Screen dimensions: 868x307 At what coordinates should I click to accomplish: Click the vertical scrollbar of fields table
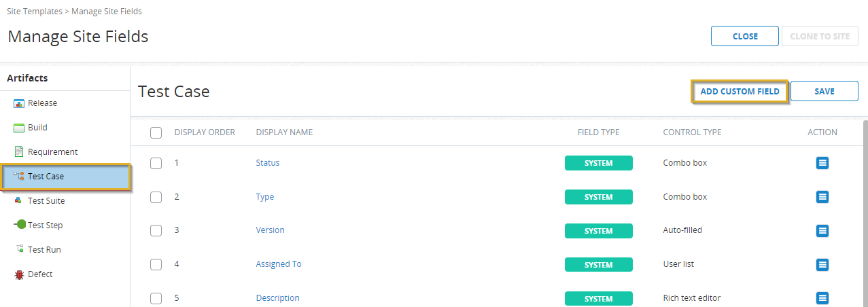(x=865, y=204)
